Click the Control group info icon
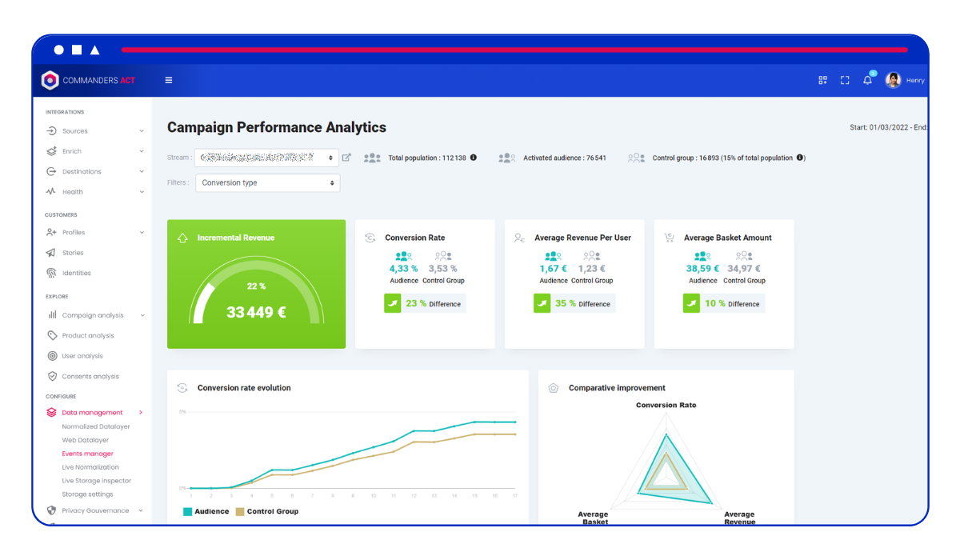The width and height of the screenshot is (960, 560). [801, 158]
